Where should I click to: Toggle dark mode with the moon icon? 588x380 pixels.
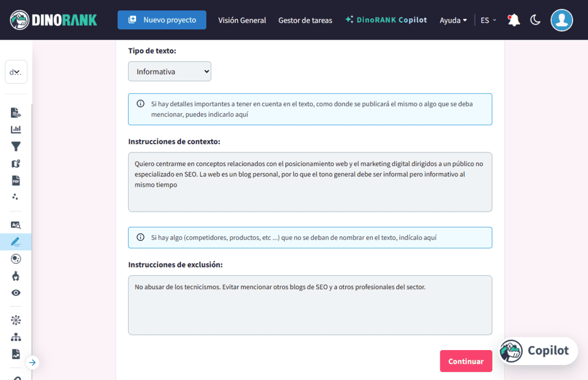pyautogui.click(x=535, y=20)
